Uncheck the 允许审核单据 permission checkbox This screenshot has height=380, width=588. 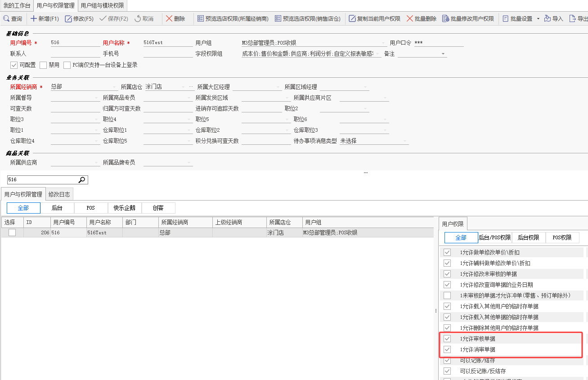pyautogui.click(x=447, y=339)
